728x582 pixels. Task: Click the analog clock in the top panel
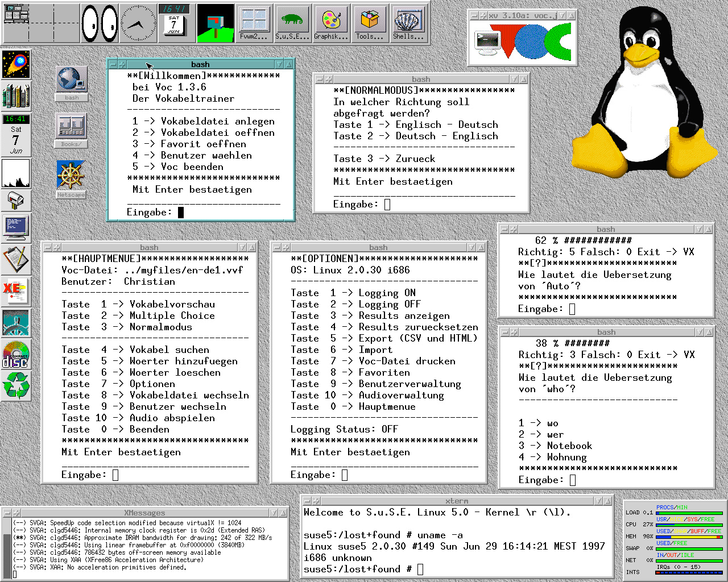coord(138,23)
